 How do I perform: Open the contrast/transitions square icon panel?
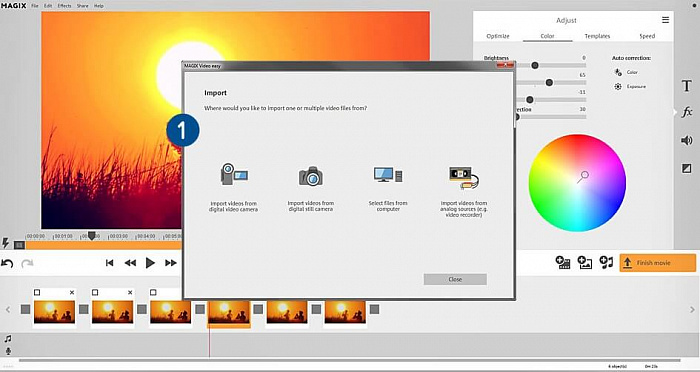(x=687, y=168)
